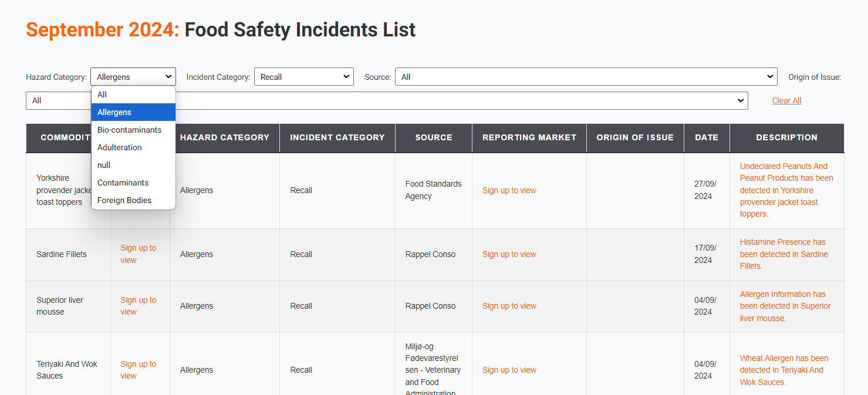Viewport: 868px width, 395px height.
Task: Select the null hazard category option
Action: (103, 165)
